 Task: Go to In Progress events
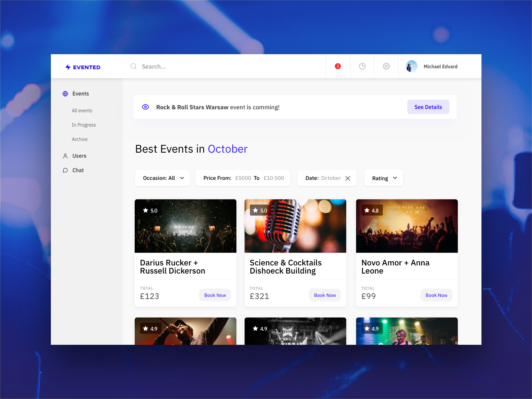tap(84, 125)
